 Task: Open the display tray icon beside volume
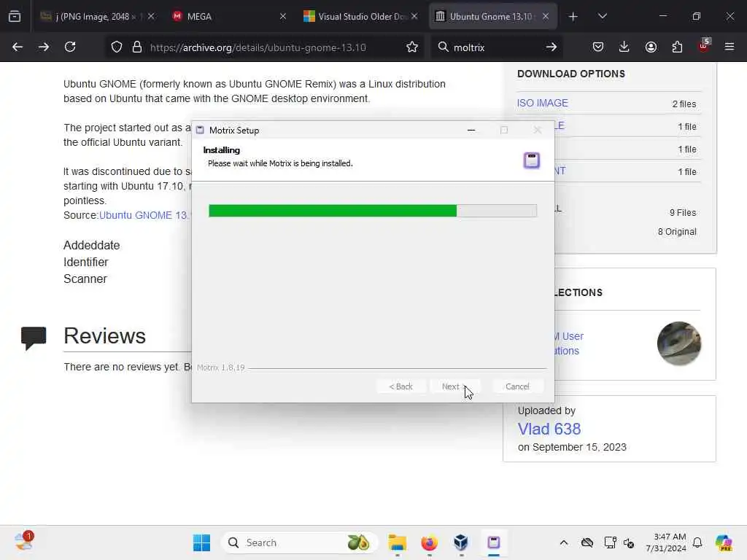610,542
